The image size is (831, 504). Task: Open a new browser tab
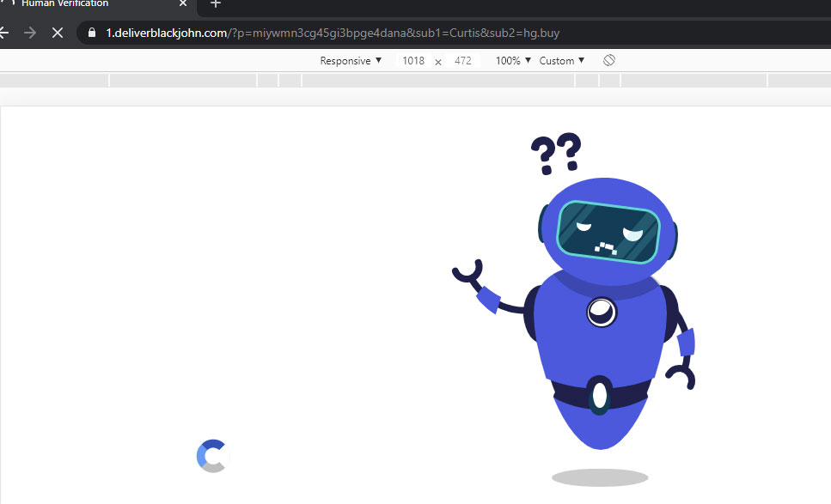215,4
